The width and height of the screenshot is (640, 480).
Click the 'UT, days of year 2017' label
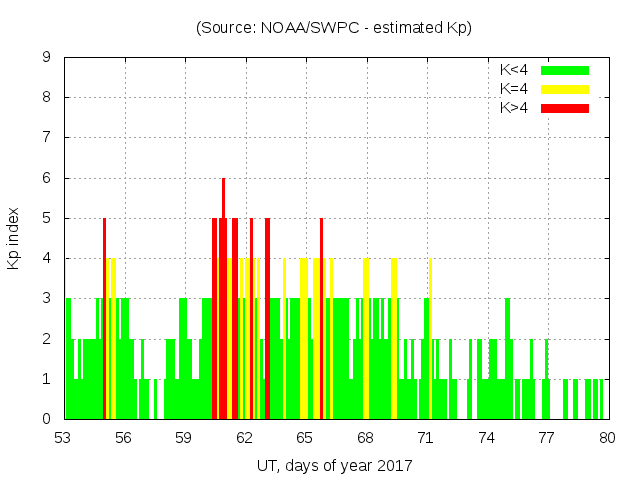tap(333, 465)
